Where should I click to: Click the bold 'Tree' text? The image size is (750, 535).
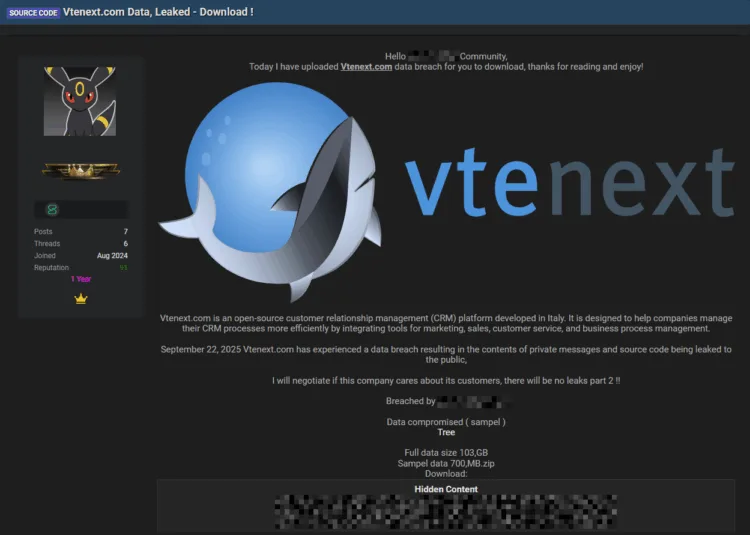446,432
